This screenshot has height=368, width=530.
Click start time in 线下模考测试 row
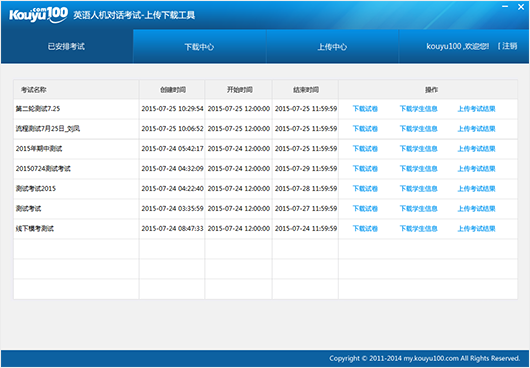239,228
